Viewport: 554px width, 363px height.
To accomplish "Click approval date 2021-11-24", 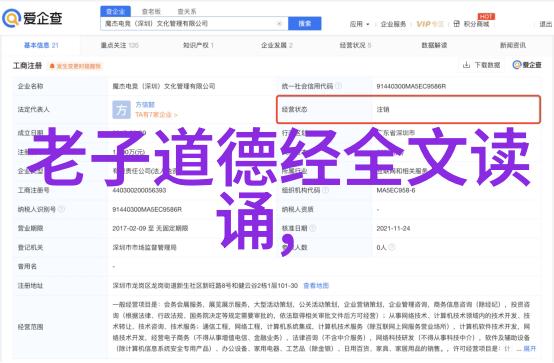I will point(393,228).
